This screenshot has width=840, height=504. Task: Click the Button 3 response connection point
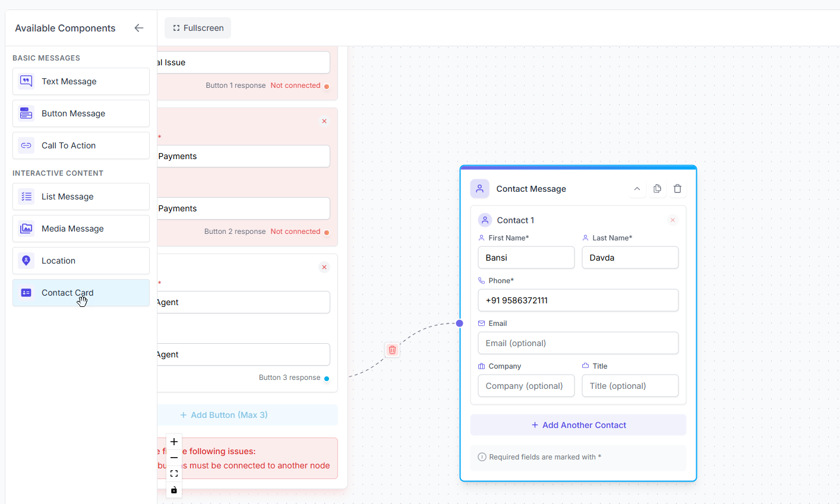(x=327, y=378)
